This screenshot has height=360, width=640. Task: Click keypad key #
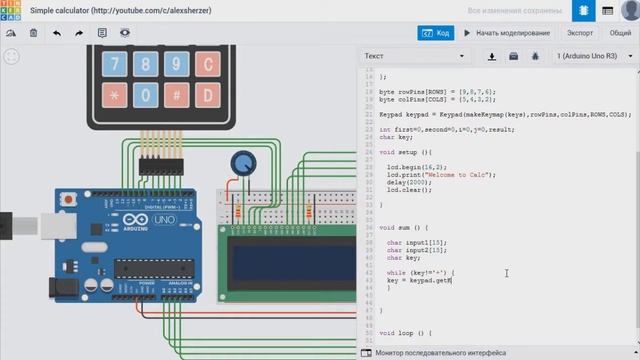coord(176,95)
